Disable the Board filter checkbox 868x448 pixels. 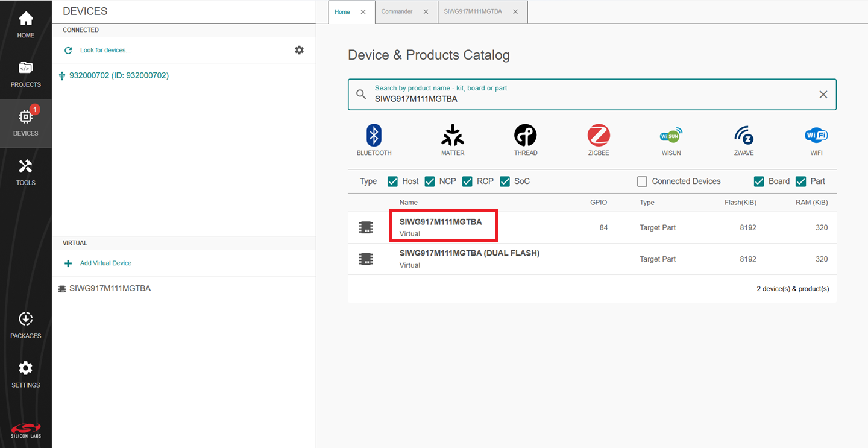(x=758, y=181)
